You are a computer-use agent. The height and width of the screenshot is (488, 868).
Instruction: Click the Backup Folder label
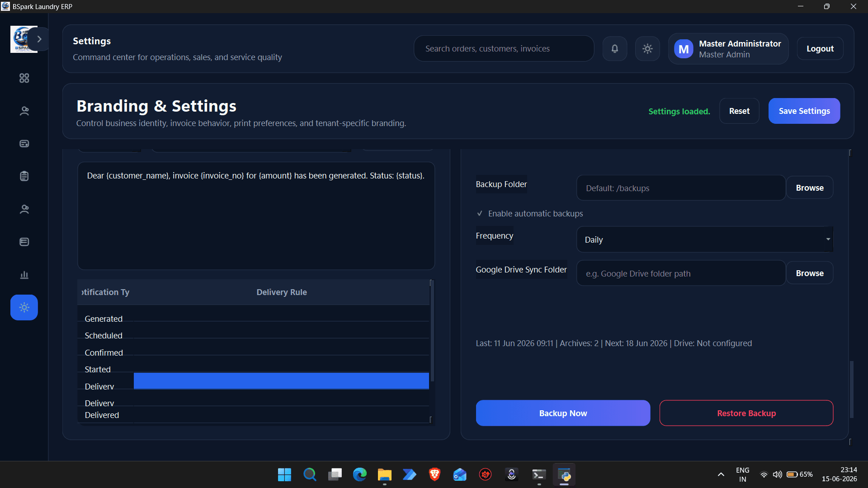(x=501, y=184)
